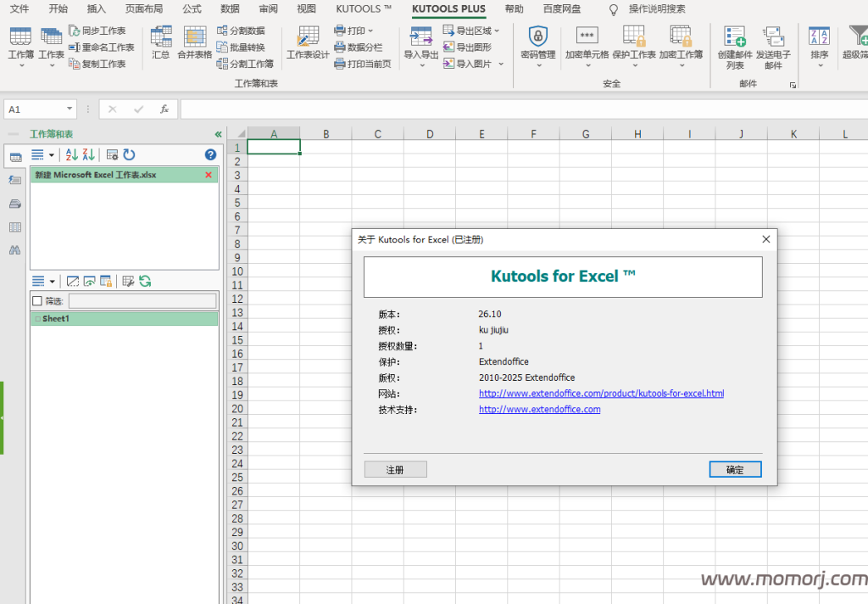Sort workbooks ascending with A-Z icon
Screen dimensions: 868x604
coord(72,154)
